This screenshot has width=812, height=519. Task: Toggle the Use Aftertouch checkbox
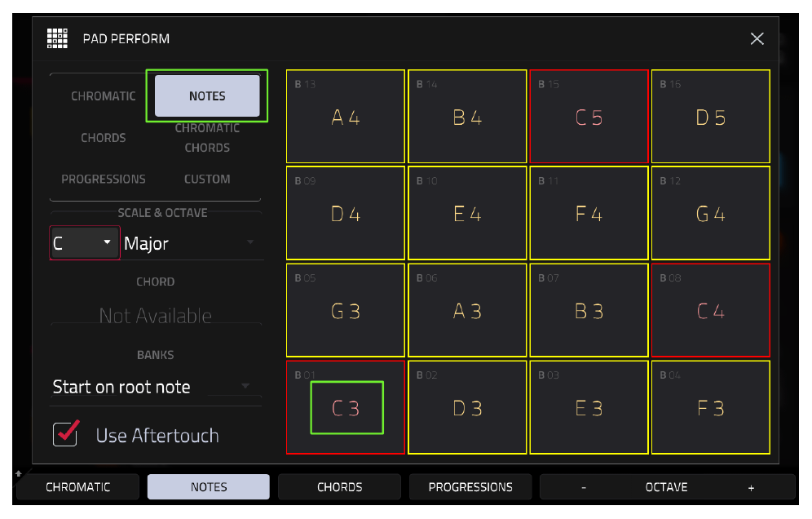click(x=66, y=433)
